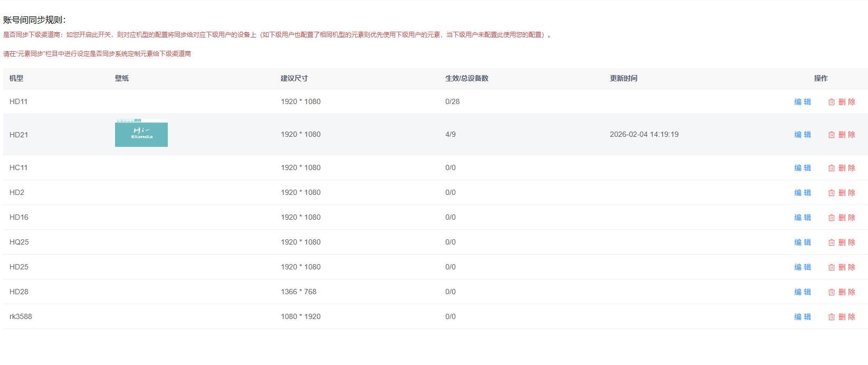868x365 pixels.
Task: Select the HC11 model name cell
Action: (x=18, y=167)
